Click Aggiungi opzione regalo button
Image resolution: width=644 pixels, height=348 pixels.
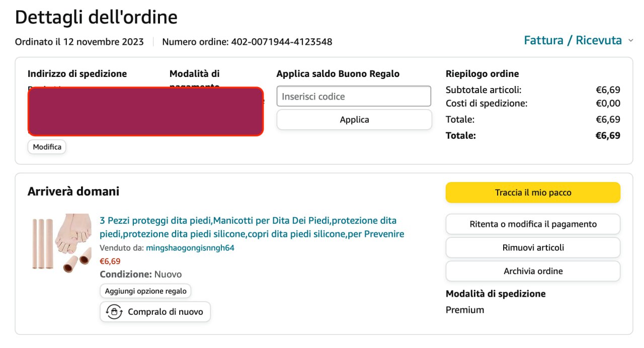click(x=145, y=291)
